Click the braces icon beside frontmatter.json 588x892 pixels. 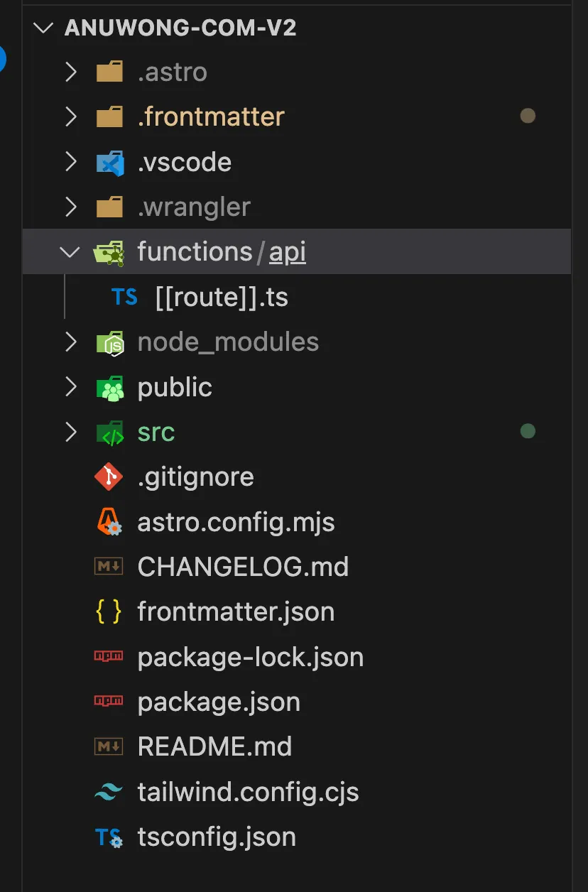pyautogui.click(x=109, y=611)
